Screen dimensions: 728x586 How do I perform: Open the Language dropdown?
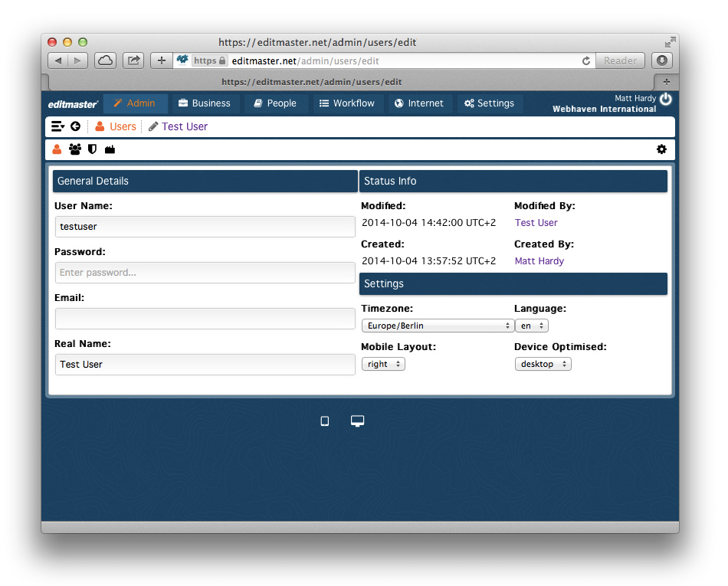click(x=531, y=326)
